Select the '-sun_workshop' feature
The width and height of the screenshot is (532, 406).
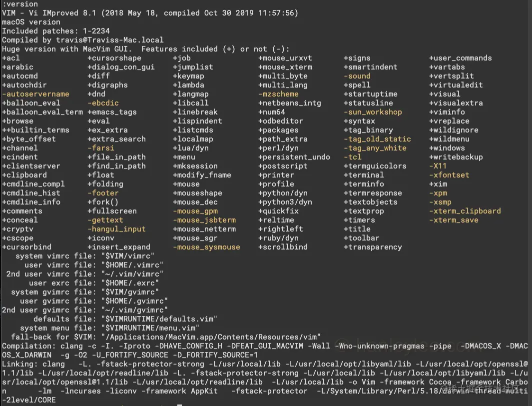pyautogui.click(x=373, y=112)
